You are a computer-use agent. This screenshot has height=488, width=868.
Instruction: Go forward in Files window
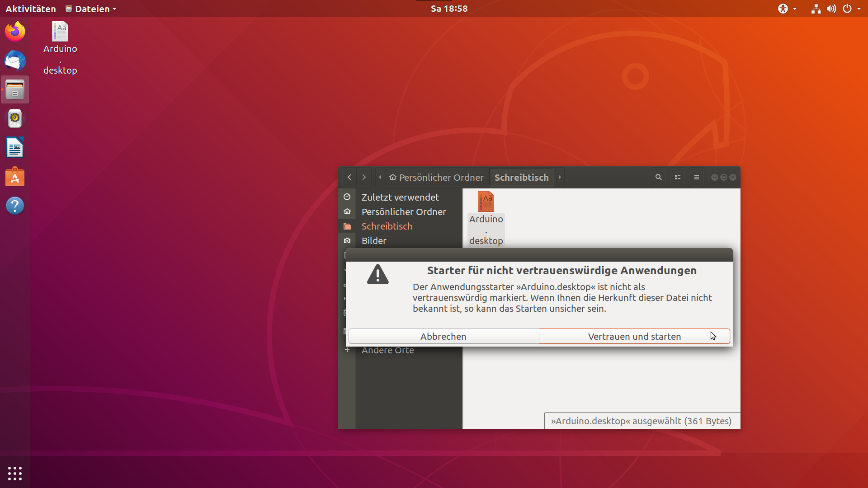pos(364,177)
